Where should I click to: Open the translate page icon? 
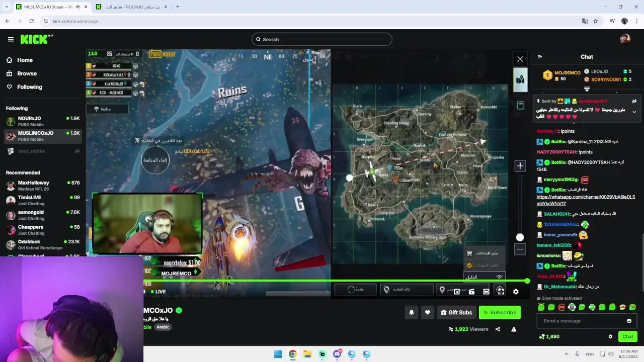[585, 21]
